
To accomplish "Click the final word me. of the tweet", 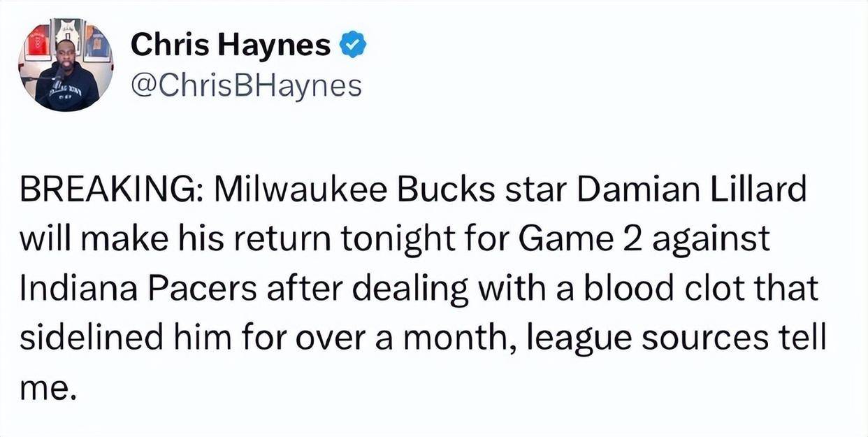I will point(45,386).
